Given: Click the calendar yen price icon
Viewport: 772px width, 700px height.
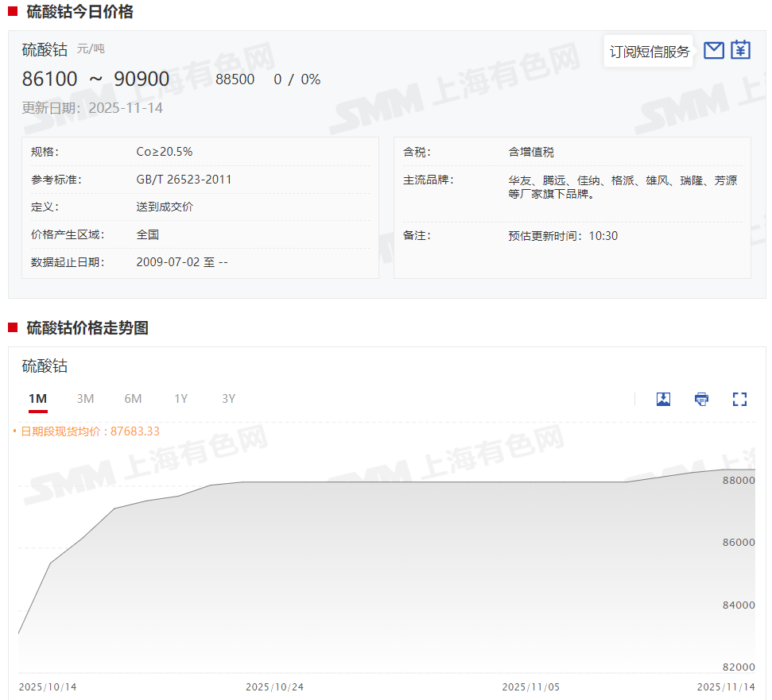Looking at the screenshot, I should point(740,50).
